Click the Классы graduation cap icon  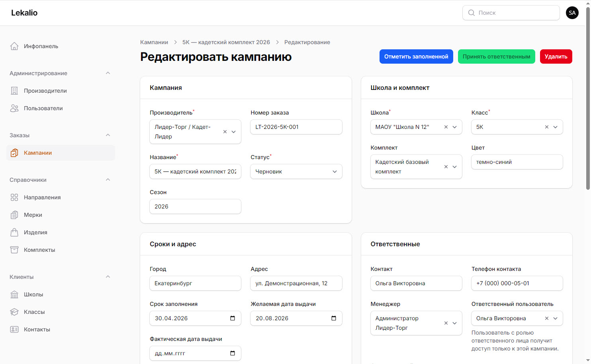point(14,312)
